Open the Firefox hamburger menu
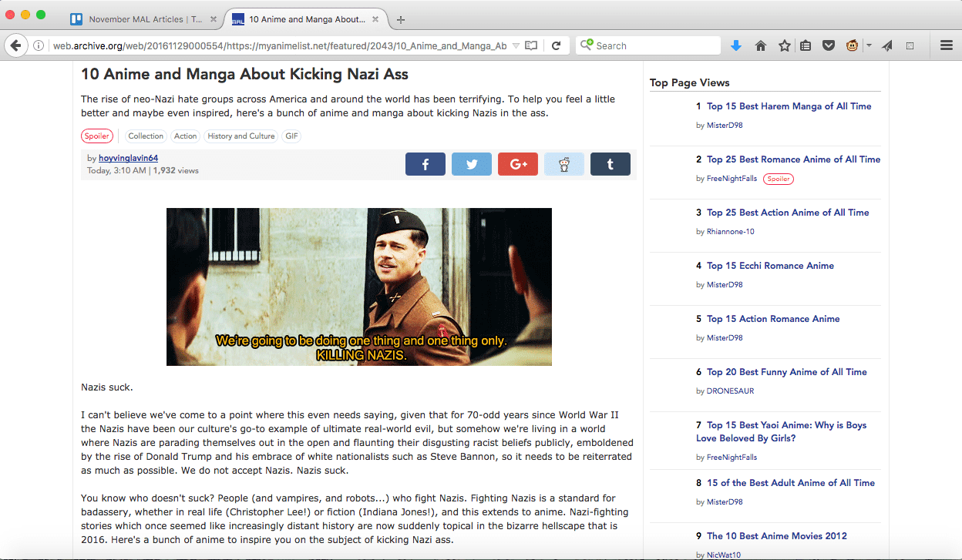This screenshot has height=560, width=962. [947, 46]
